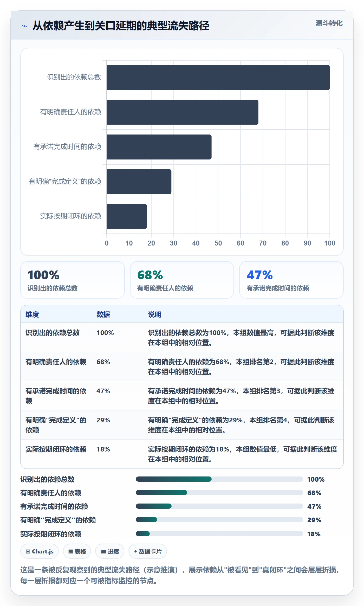Click the 29% cell in the table

tap(103, 420)
